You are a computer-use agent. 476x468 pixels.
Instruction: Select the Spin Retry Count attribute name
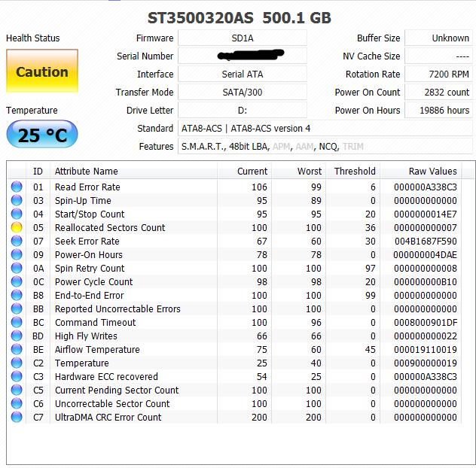tap(90, 268)
